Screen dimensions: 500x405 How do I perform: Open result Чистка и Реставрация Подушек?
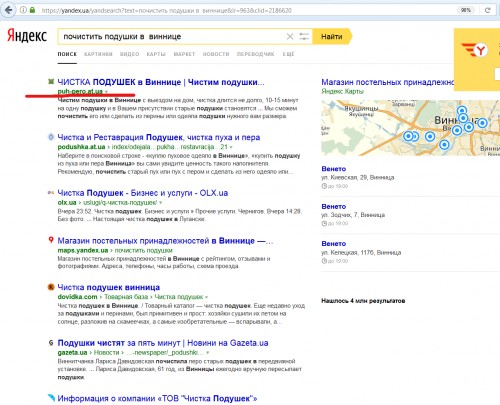click(159, 137)
